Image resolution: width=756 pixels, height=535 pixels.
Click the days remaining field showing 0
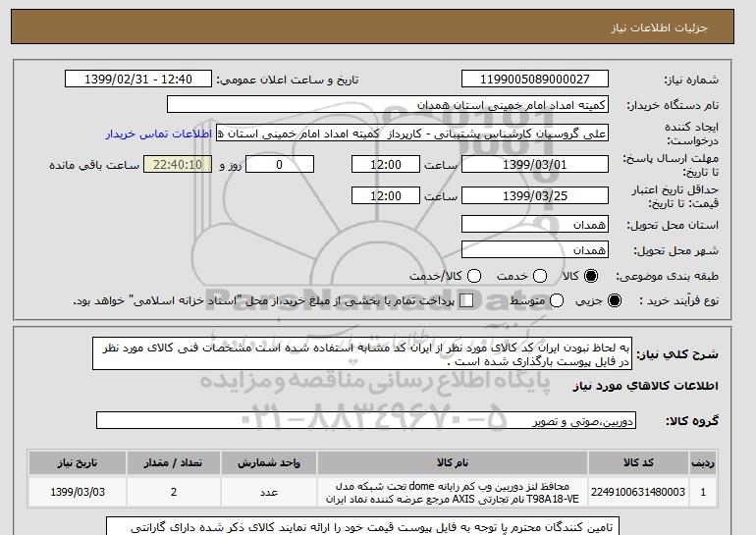pyautogui.click(x=280, y=164)
